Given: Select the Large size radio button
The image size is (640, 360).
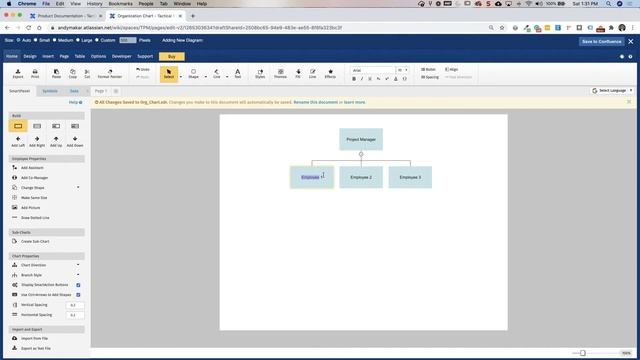Looking at the screenshot, I should 78,40.
